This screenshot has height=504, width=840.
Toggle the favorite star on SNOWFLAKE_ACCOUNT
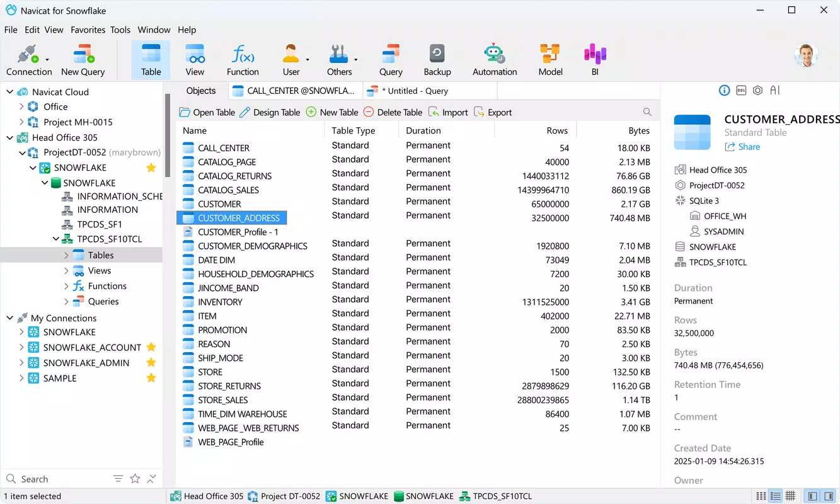151,347
